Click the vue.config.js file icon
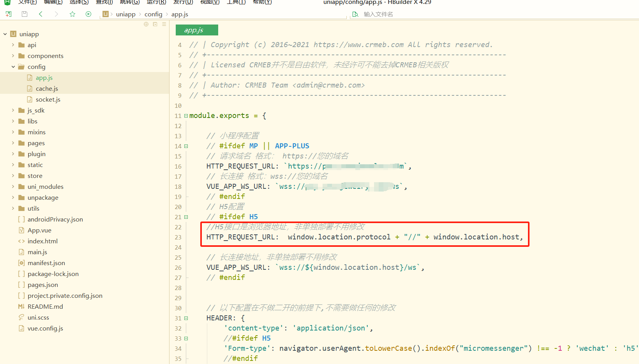This screenshot has width=639, height=364. (x=21, y=328)
